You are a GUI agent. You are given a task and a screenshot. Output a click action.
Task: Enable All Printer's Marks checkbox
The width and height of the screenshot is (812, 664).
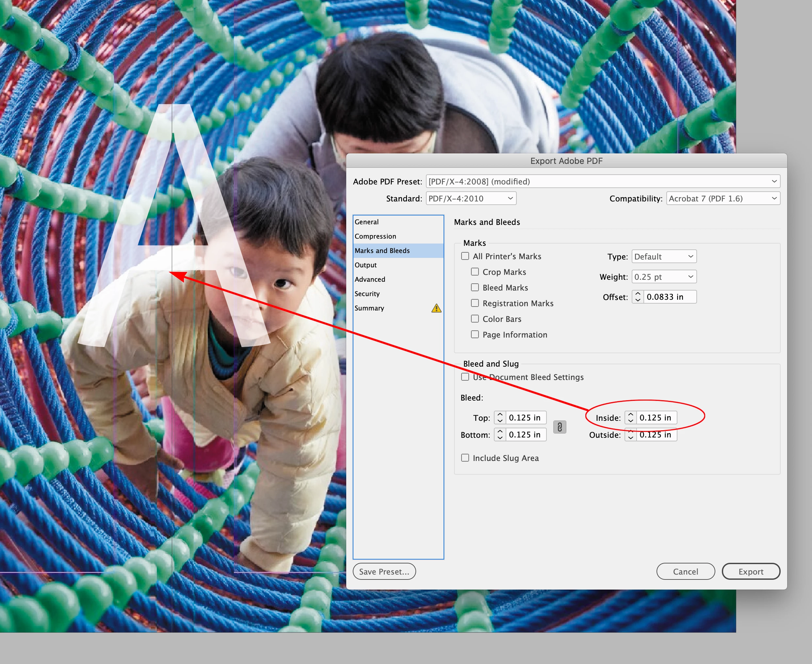pos(465,256)
